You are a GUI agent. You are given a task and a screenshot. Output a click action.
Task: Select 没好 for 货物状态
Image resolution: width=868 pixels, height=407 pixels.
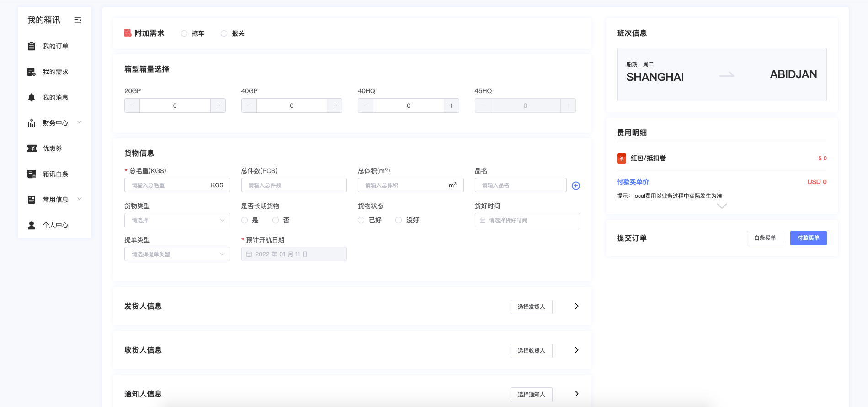point(399,220)
